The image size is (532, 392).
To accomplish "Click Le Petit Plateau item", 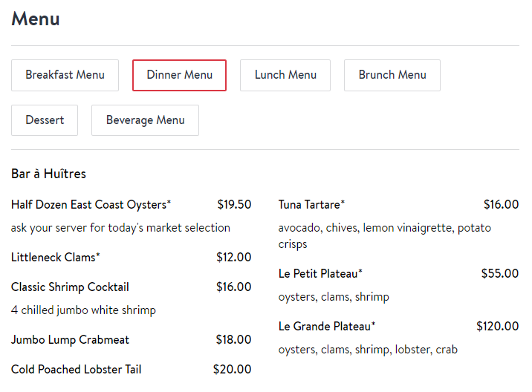I will pyautogui.click(x=320, y=274).
